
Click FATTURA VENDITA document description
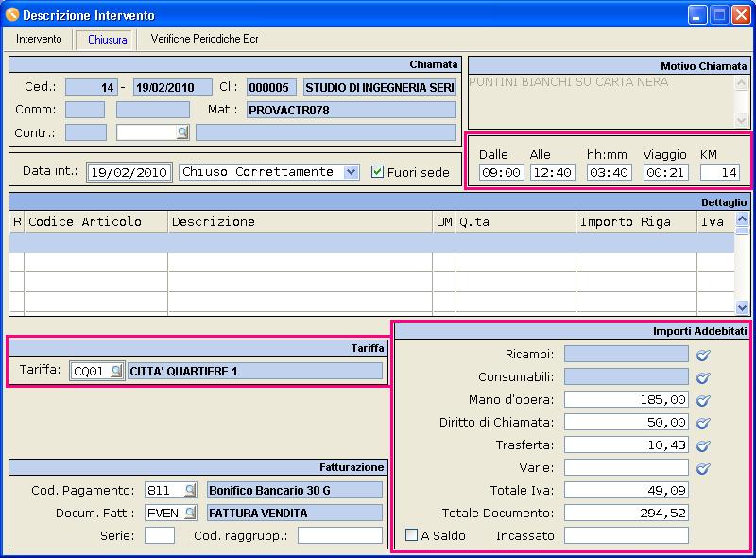[x=295, y=513]
